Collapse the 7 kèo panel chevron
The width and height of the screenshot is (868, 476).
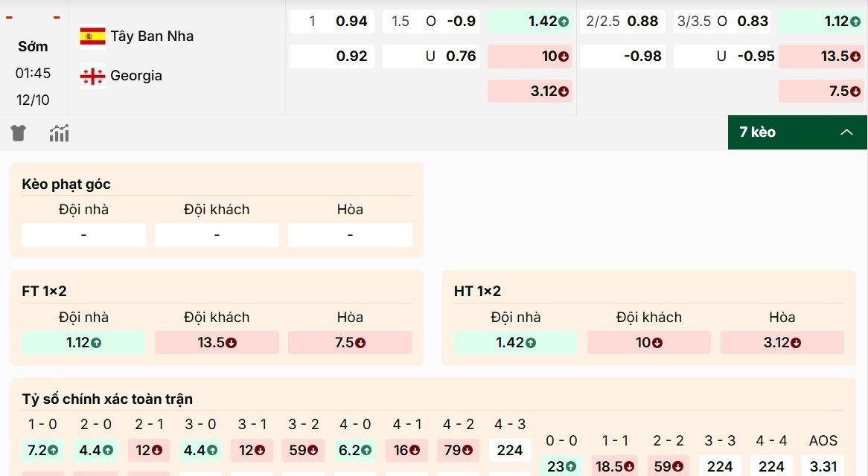pyautogui.click(x=846, y=132)
